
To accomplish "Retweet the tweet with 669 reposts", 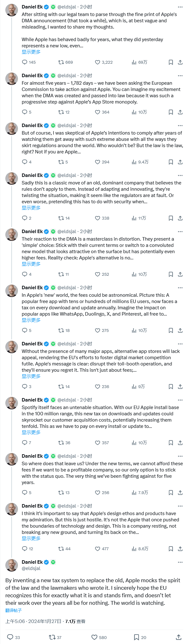I will coord(65,62).
